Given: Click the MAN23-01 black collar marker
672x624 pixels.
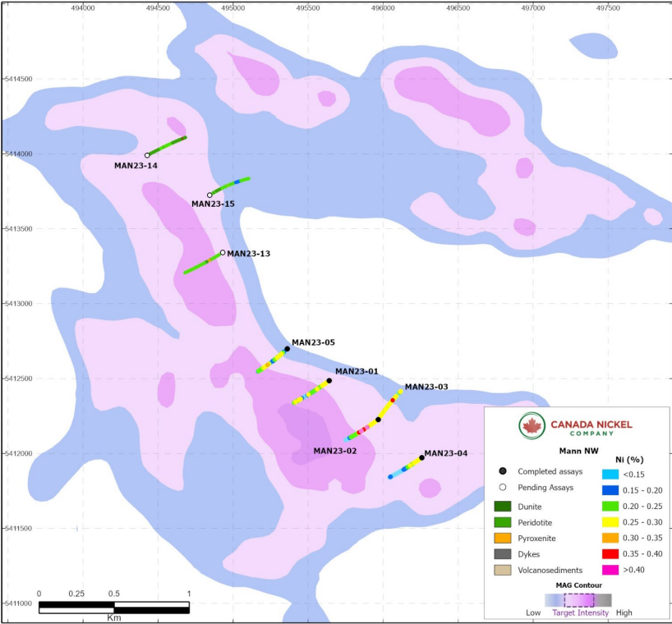Looking at the screenshot, I should [x=329, y=381].
